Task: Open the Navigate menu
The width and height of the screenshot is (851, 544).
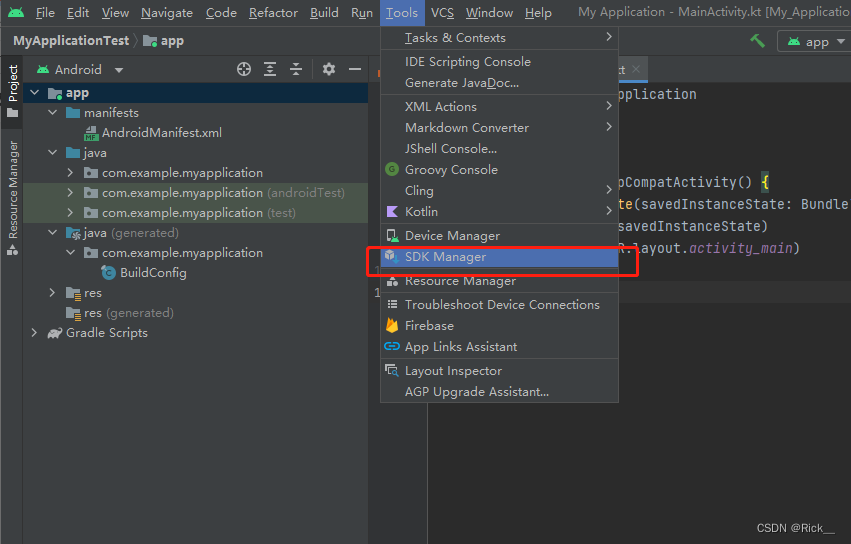Action: click(x=167, y=12)
